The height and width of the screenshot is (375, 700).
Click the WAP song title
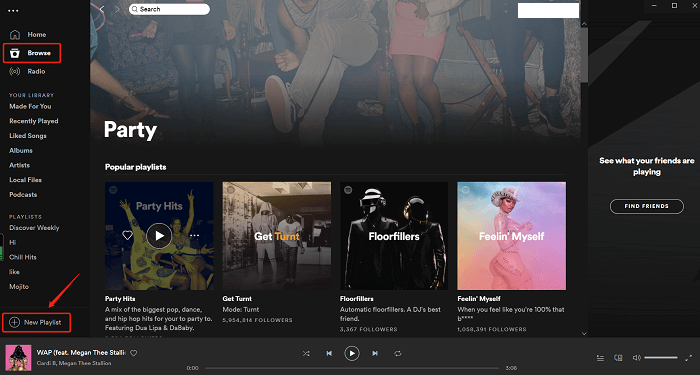click(x=81, y=353)
